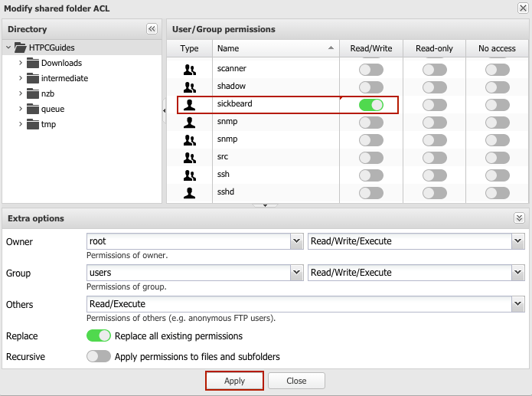Toggle Replace all existing permissions
Image resolution: width=532 pixels, height=396 pixels.
point(99,335)
